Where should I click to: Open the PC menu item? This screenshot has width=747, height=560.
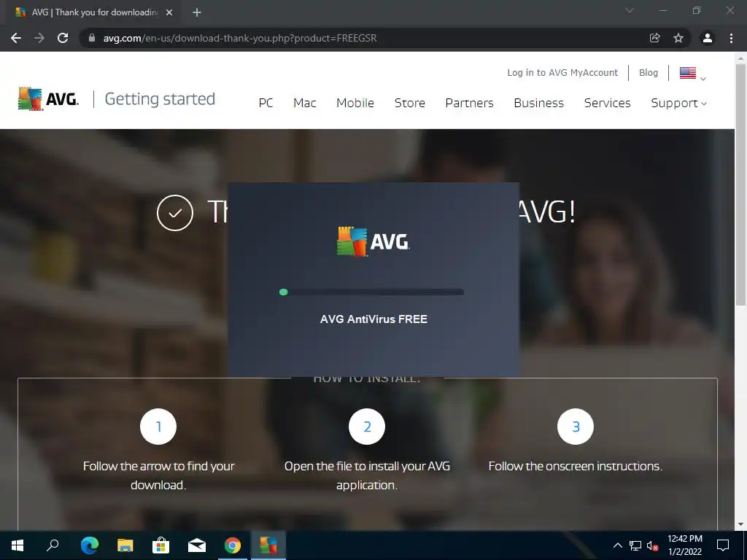click(x=266, y=103)
